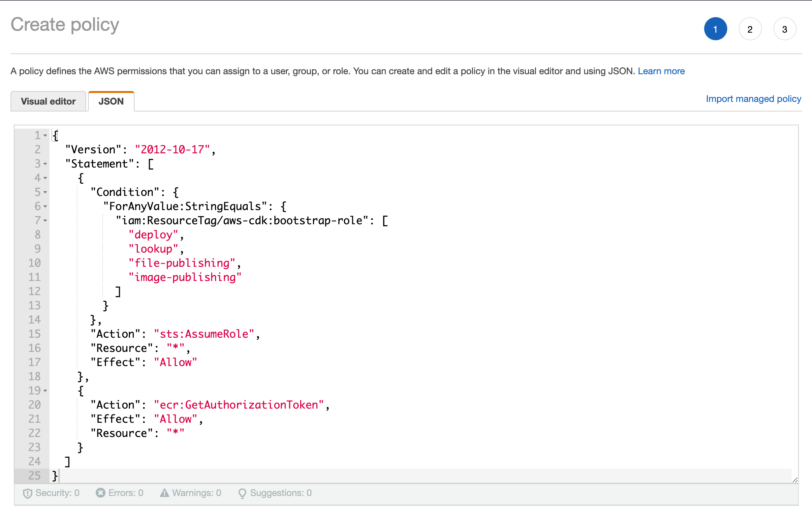Click the Warnings triangle status icon
This screenshot has width=812, height=525.
click(x=164, y=493)
